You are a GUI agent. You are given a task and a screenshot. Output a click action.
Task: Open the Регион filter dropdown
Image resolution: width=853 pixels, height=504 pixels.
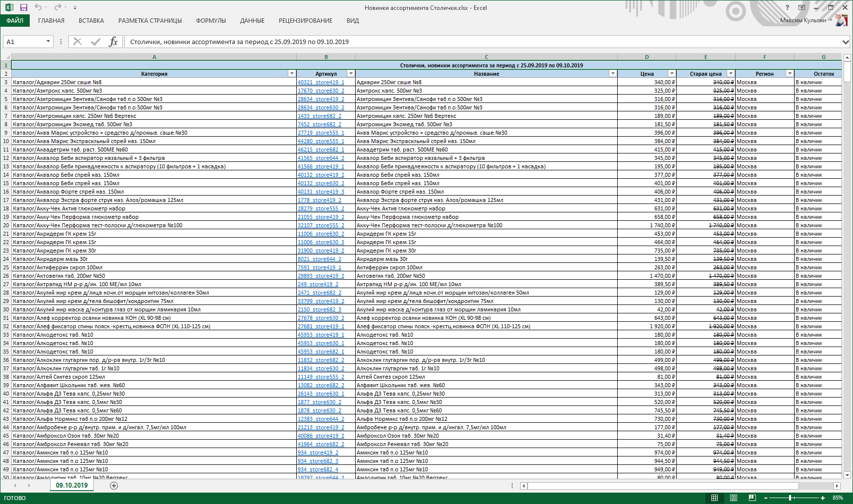(790, 74)
